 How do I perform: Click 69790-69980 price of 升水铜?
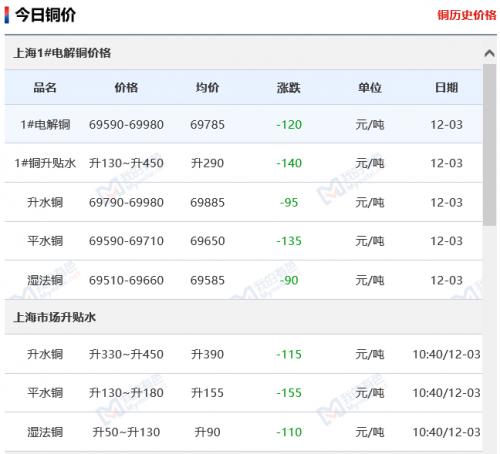click(126, 202)
